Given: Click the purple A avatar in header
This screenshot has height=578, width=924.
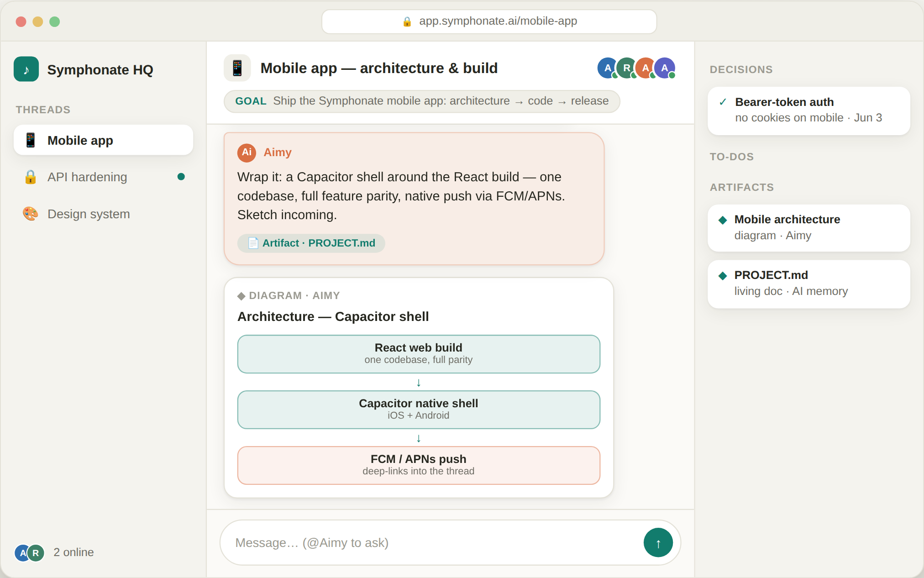Looking at the screenshot, I should [x=665, y=68].
